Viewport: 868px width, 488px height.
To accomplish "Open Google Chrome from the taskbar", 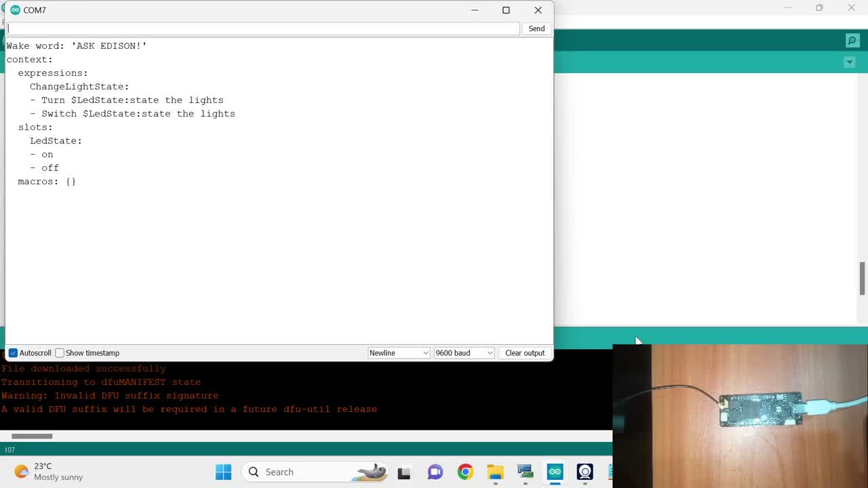I will point(465,472).
